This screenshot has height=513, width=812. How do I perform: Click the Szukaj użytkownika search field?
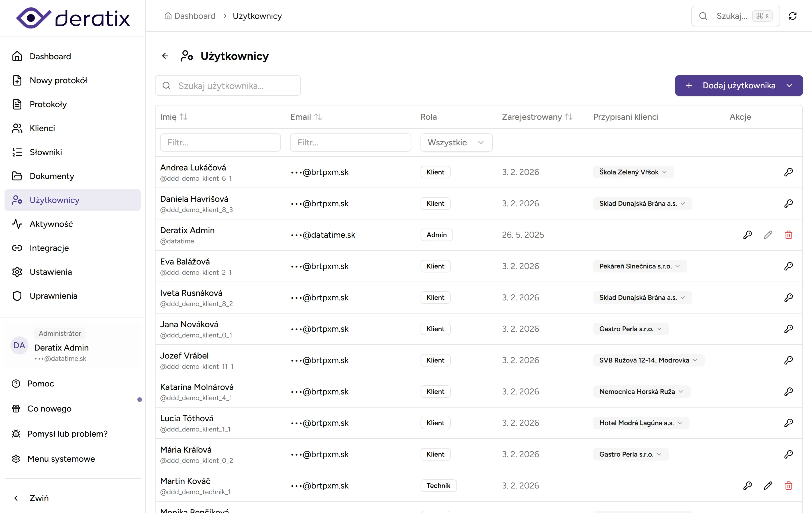click(x=228, y=86)
